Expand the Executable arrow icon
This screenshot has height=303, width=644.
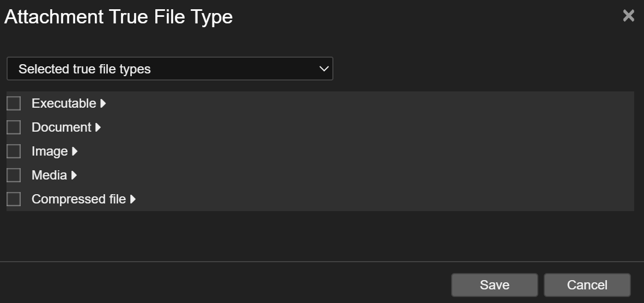(x=103, y=103)
